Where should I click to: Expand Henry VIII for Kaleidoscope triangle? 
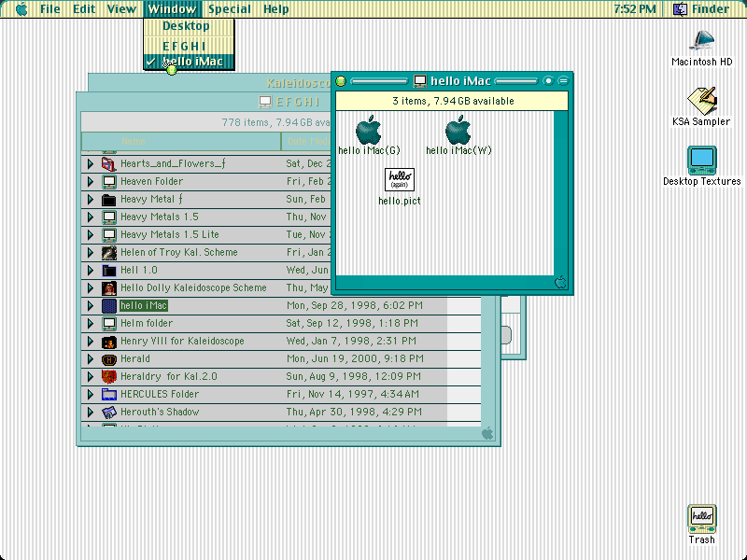coord(90,342)
